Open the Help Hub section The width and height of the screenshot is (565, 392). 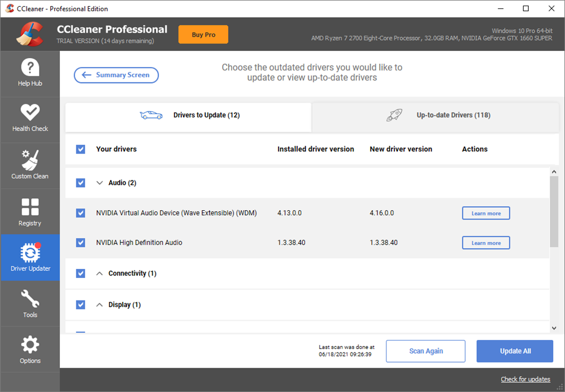point(30,73)
